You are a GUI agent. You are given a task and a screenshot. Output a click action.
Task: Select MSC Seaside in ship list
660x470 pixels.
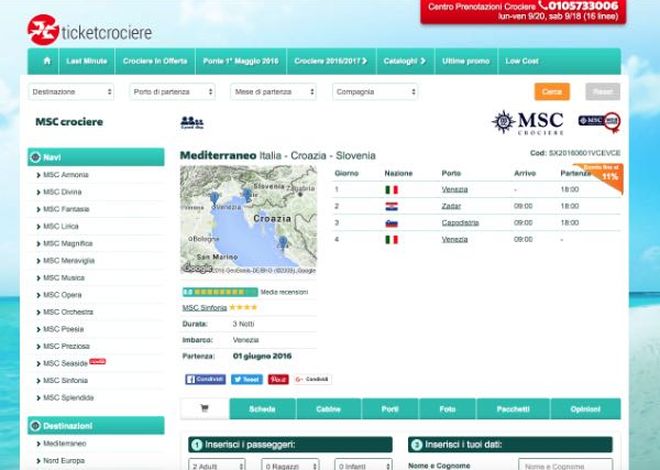[x=65, y=363]
